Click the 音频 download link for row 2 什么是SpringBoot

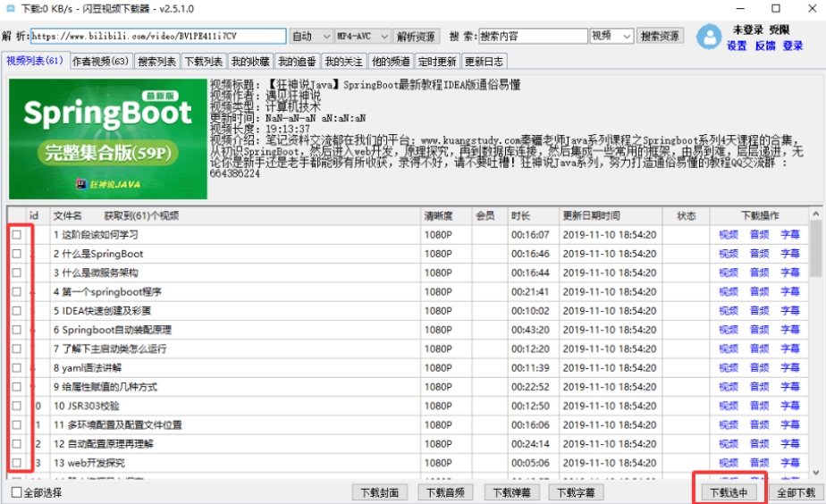(x=759, y=254)
